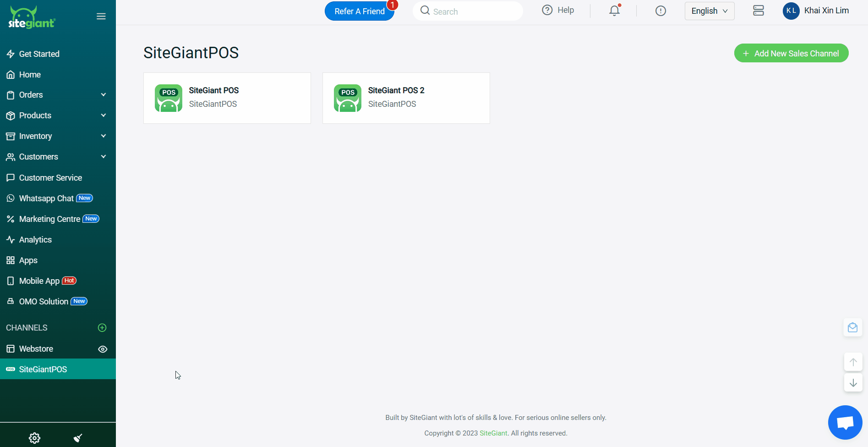Image resolution: width=868 pixels, height=447 pixels.
Task: Collapse the sidebar with hamburger menu
Action: 101,17
